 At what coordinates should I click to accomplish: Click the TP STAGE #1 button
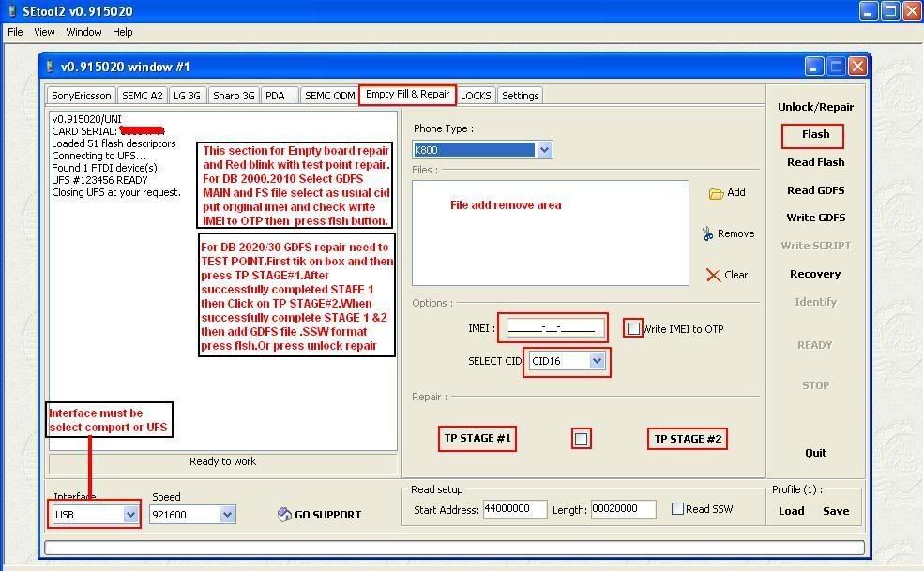tap(477, 439)
